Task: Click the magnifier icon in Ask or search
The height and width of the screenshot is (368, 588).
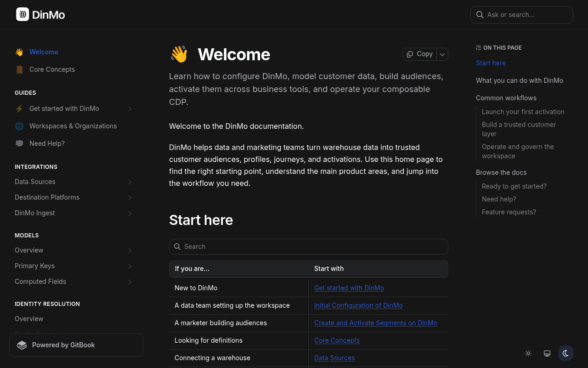Action: click(x=480, y=15)
